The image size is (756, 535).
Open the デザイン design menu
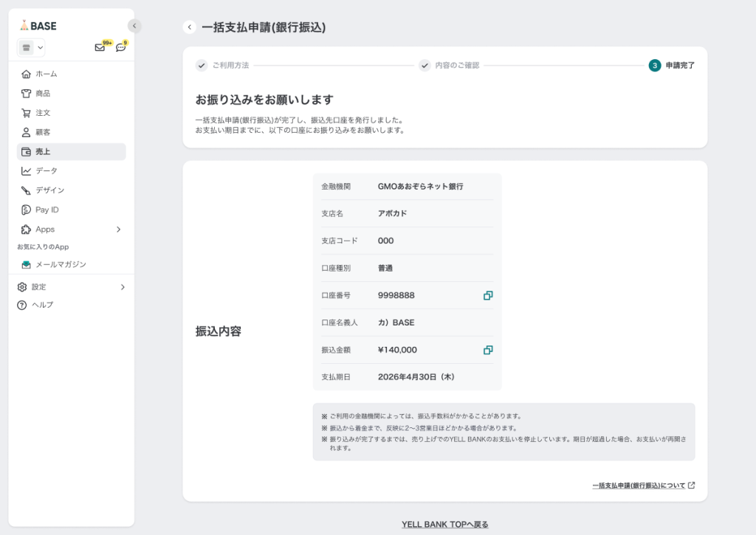(49, 190)
